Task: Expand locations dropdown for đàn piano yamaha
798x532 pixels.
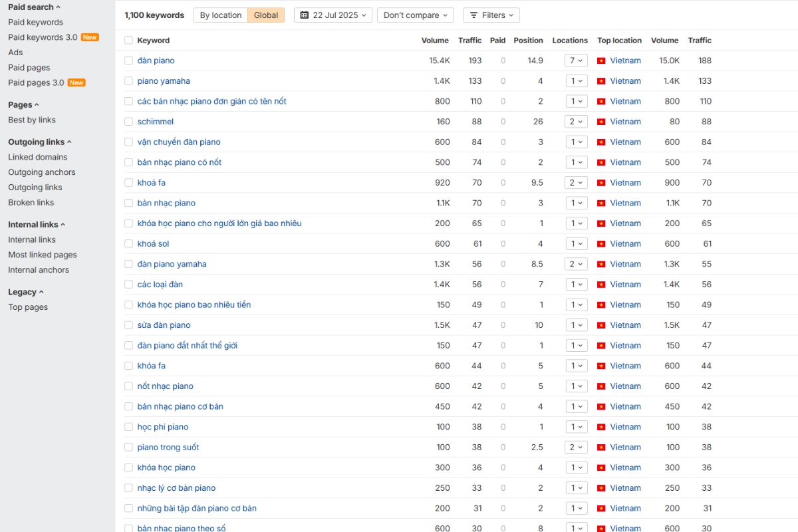Action: click(x=577, y=264)
